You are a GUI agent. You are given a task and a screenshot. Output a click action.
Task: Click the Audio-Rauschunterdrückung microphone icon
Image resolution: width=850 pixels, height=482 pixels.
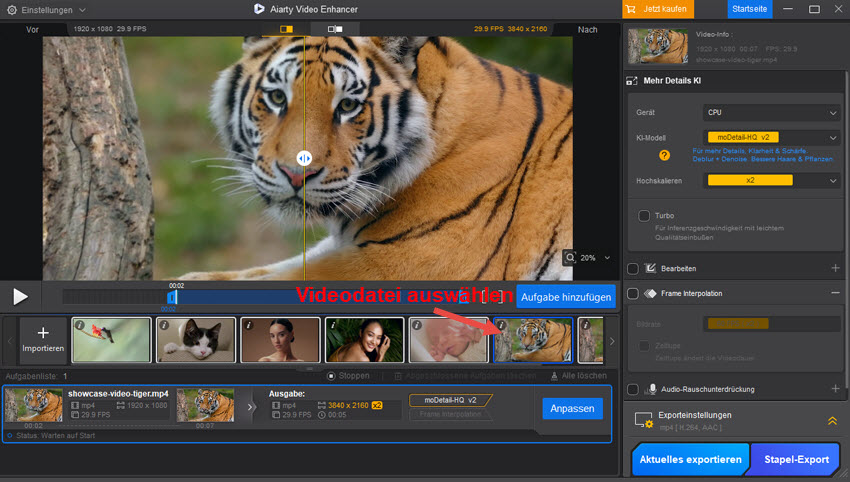[652, 389]
